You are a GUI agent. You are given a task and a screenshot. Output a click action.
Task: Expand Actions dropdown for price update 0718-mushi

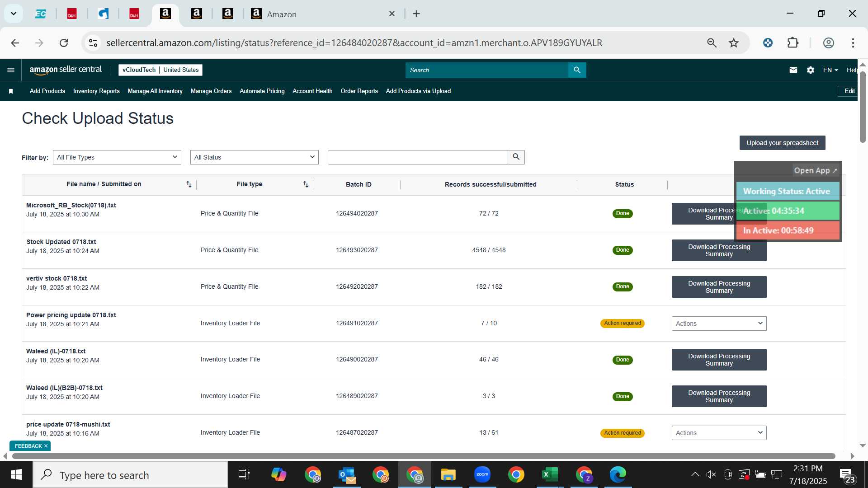719,433
